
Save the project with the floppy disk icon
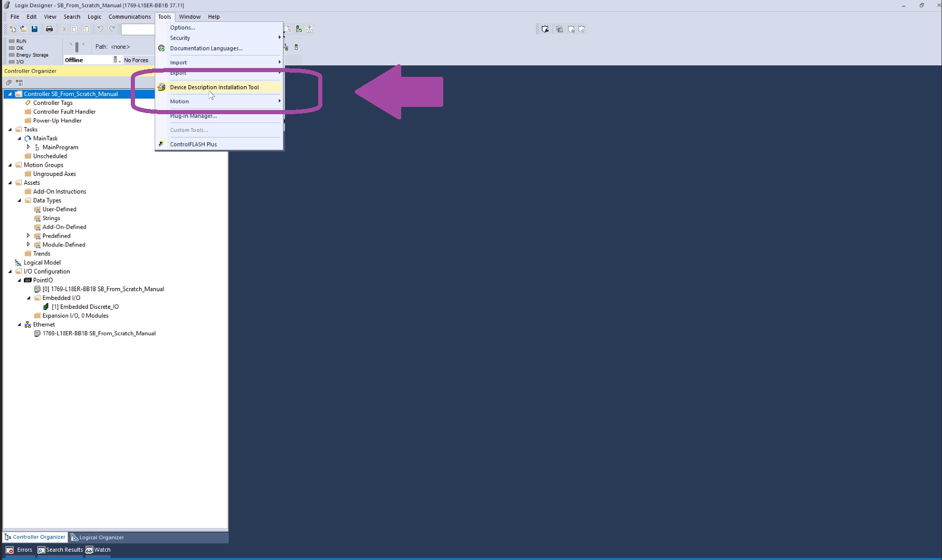tap(34, 29)
